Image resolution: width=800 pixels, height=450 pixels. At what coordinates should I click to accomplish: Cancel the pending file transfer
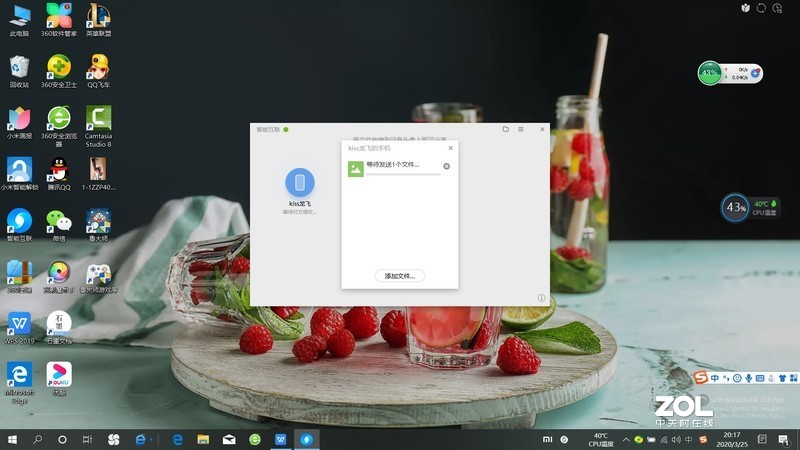(x=446, y=166)
